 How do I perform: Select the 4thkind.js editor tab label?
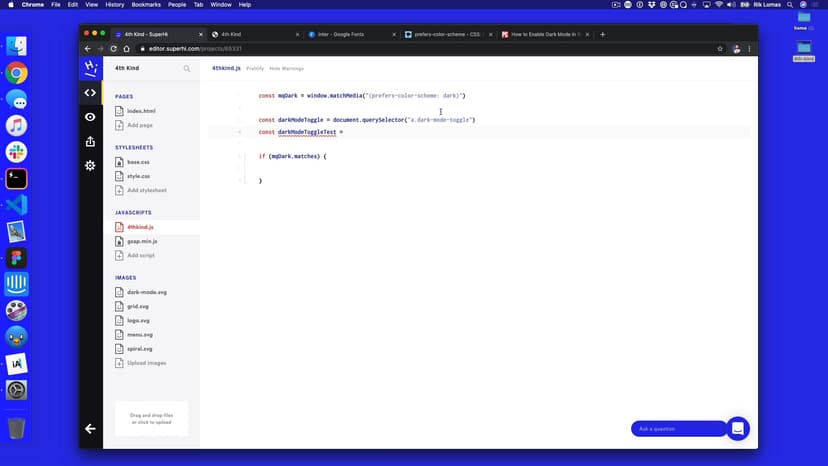(226, 68)
